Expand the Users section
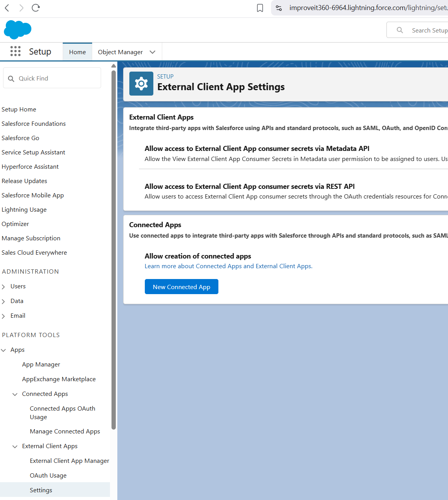The image size is (448, 500). pyautogui.click(x=3, y=287)
